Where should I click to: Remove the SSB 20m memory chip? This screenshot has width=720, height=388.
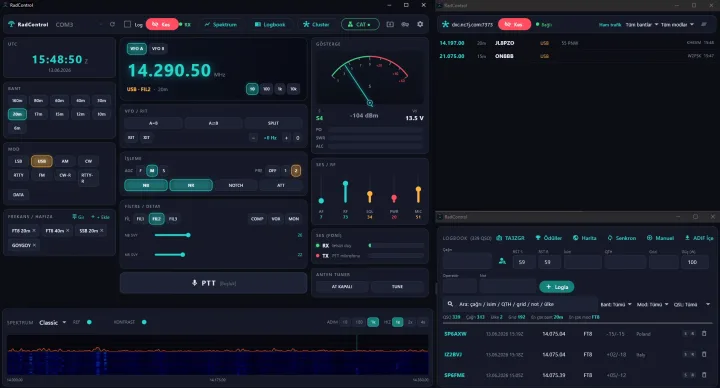(101, 231)
